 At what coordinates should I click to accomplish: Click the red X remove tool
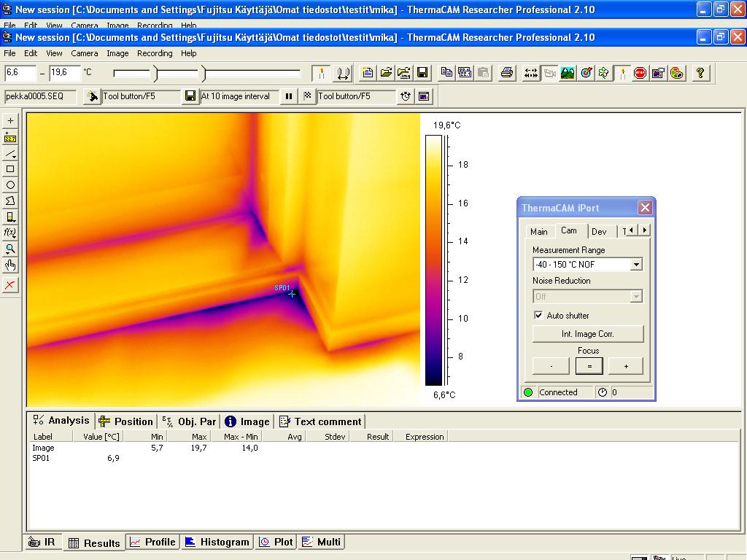click(x=10, y=285)
